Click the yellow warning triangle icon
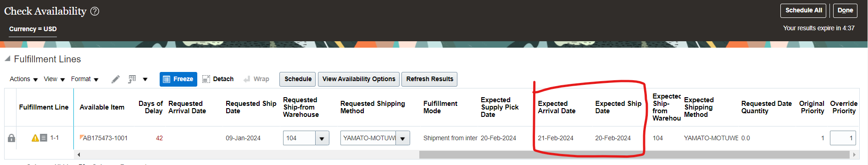The width and height of the screenshot is (868, 165). (x=35, y=138)
